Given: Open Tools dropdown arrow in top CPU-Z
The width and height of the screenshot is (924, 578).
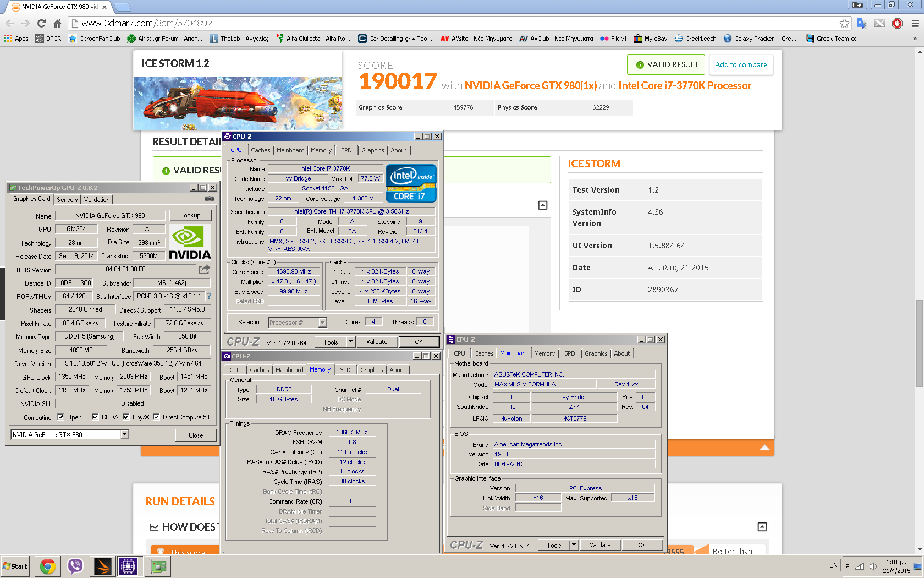Looking at the screenshot, I should click(350, 342).
